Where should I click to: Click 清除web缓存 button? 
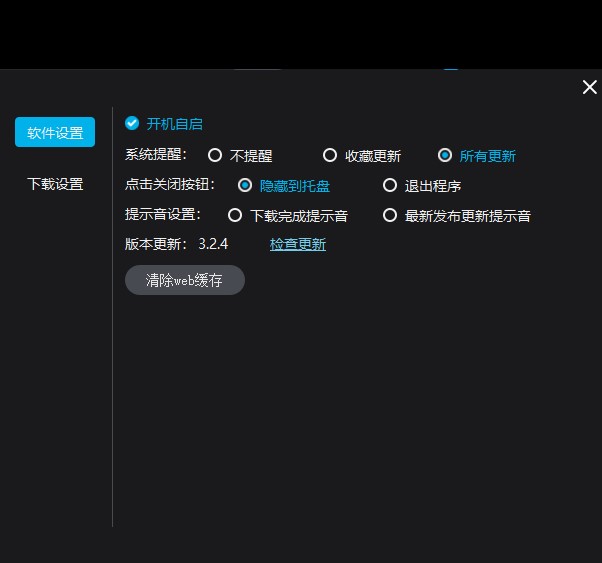coord(185,280)
